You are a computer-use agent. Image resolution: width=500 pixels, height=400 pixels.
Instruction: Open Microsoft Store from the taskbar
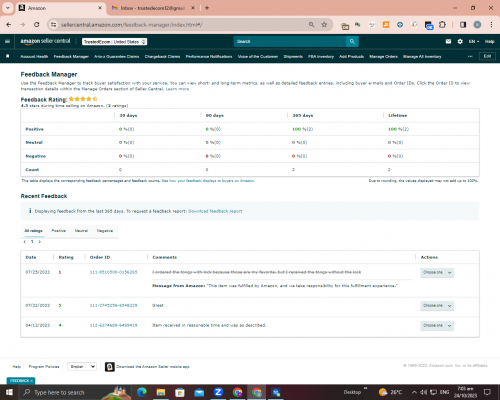pyautogui.click(x=180, y=392)
